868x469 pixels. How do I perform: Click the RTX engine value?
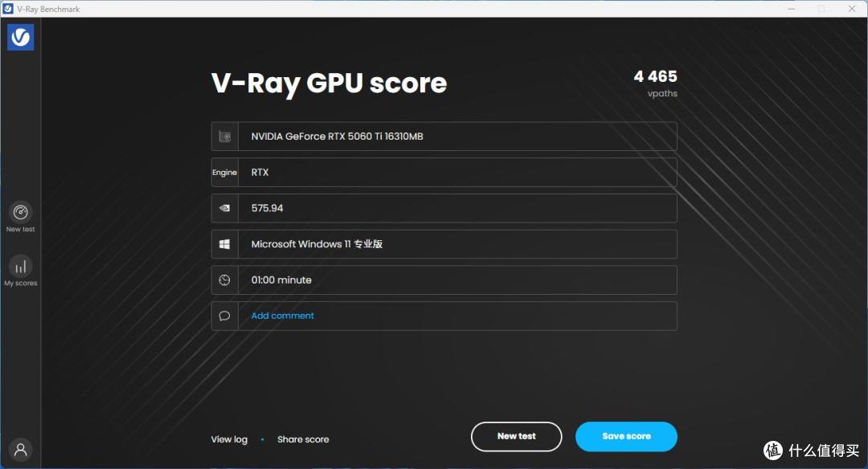coord(260,173)
